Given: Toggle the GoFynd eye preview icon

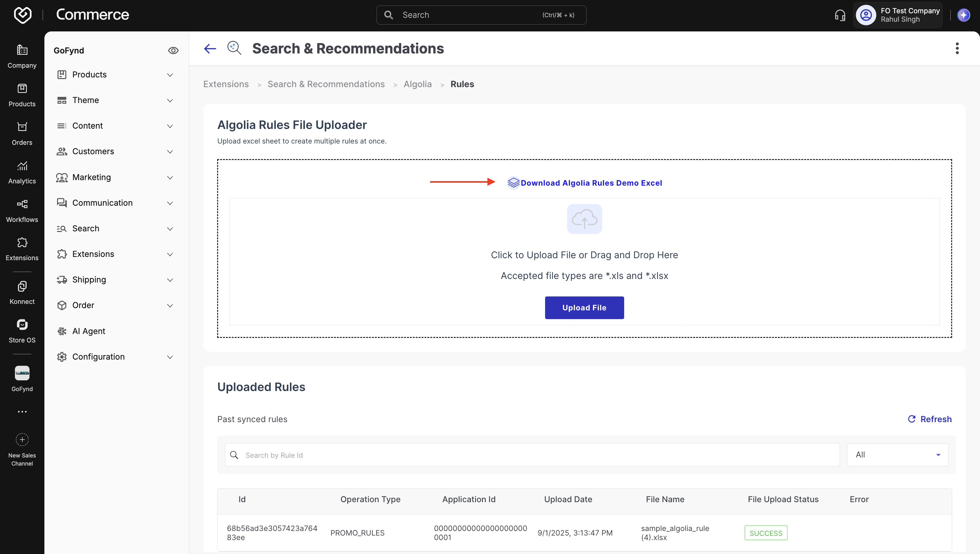Looking at the screenshot, I should [x=173, y=51].
